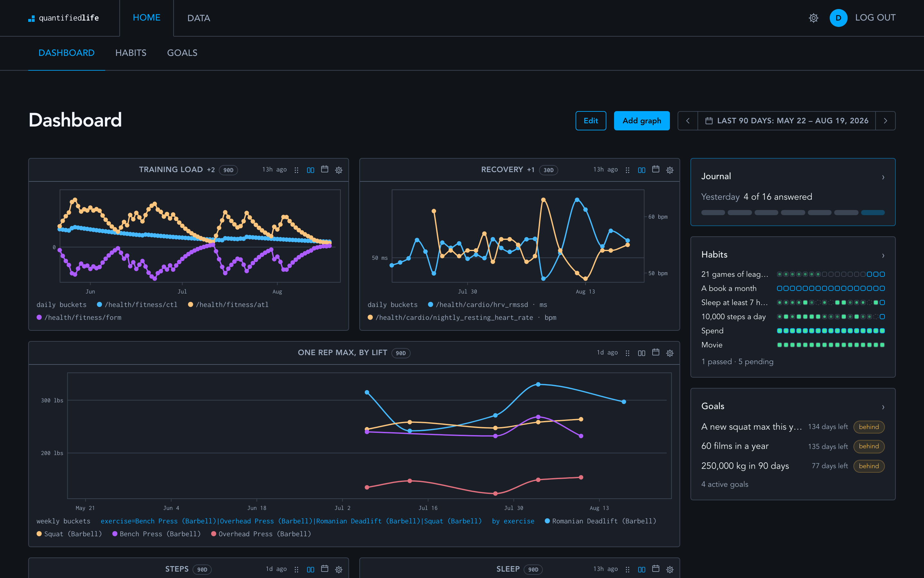Open Steps calendar icon
Screen dimensions: 924x578
(325, 569)
